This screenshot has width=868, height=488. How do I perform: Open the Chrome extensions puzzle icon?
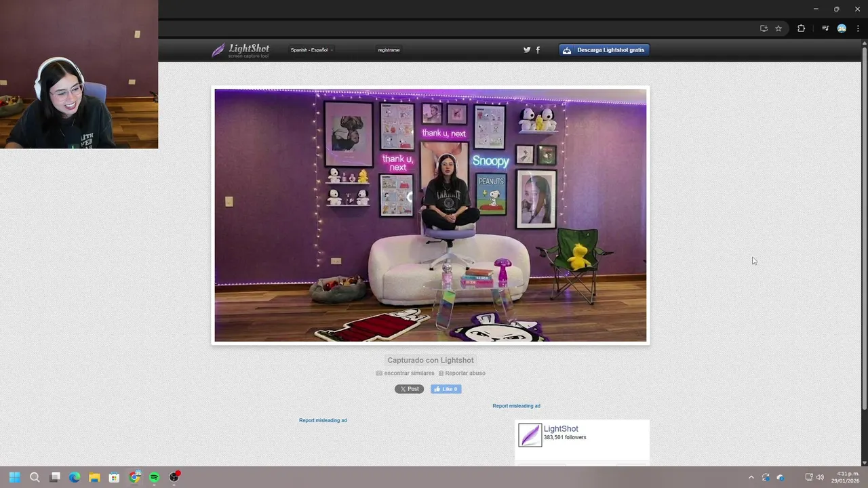pyautogui.click(x=801, y=28)
